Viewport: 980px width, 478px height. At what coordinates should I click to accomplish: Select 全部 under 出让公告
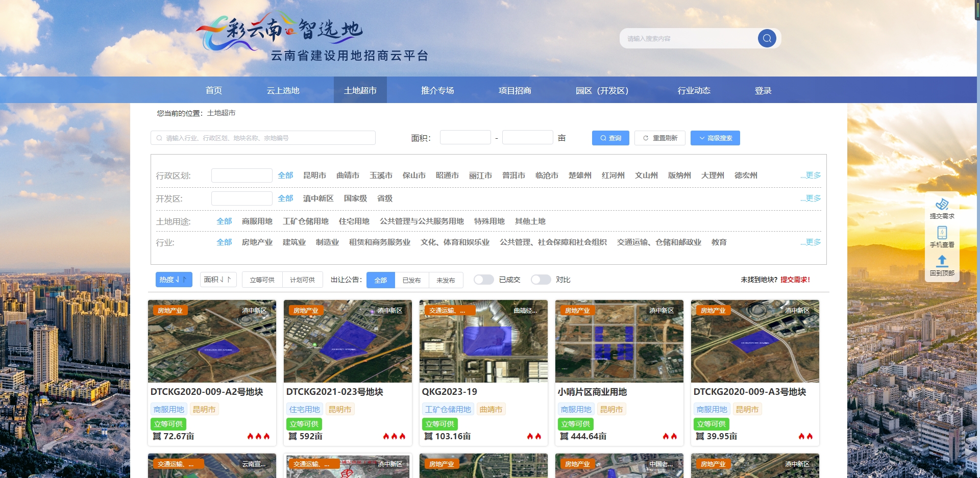pos(381,280)
